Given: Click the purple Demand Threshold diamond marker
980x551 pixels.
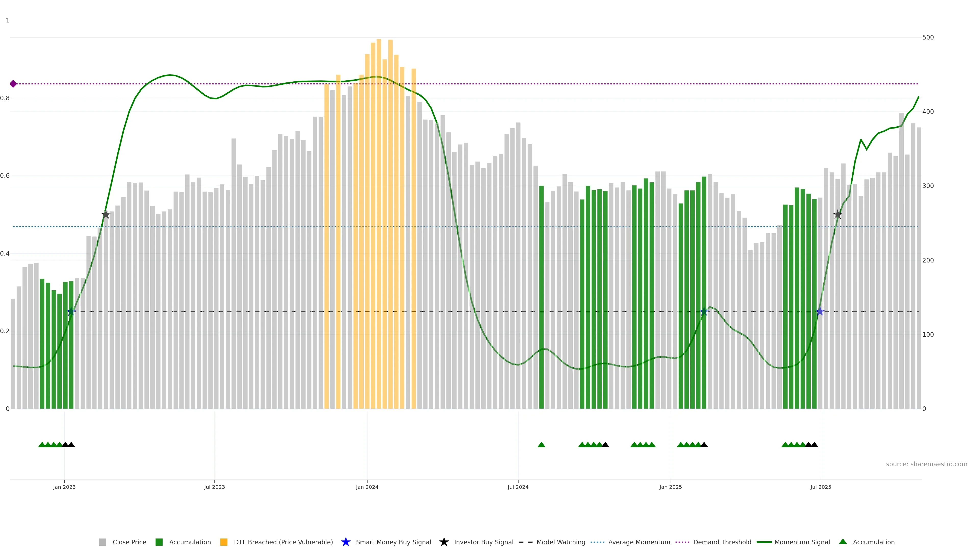Looking at the screenshot, I should (13, 84).
